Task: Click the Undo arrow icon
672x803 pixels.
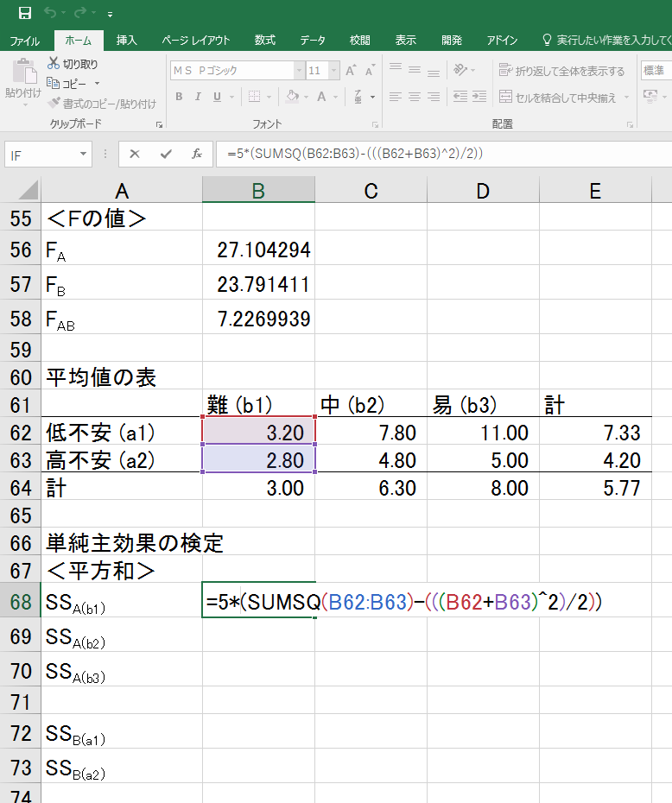Action: point(50,12)
